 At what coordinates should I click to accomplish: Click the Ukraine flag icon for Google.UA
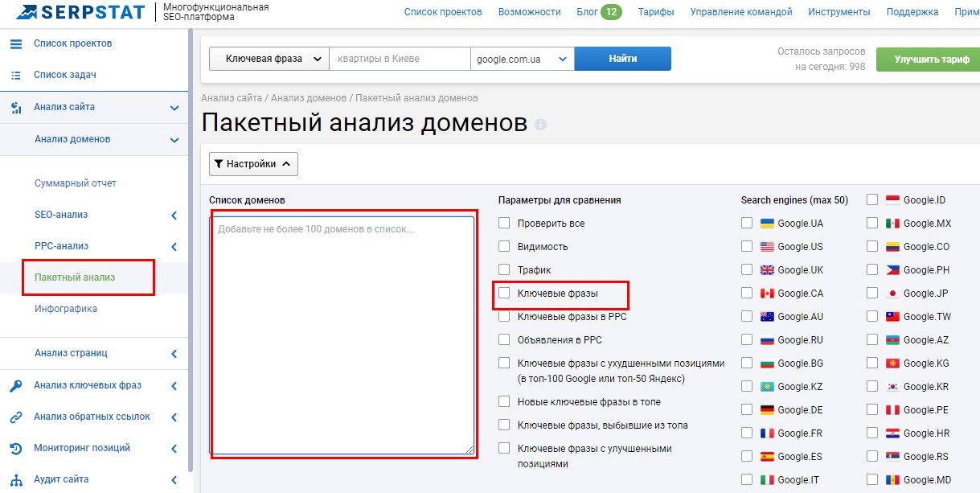point(767,224)
